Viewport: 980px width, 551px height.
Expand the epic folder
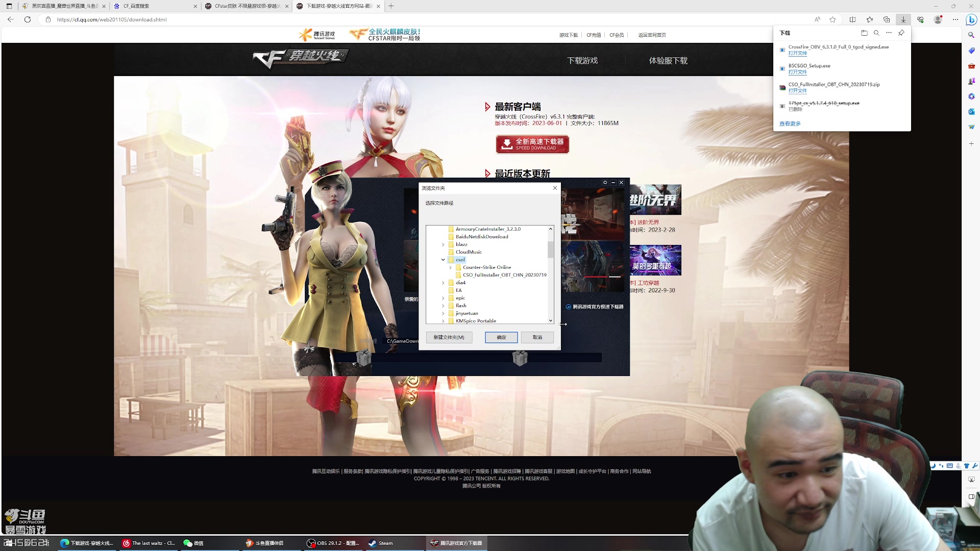pyautogui.click(x=443, y=298)
